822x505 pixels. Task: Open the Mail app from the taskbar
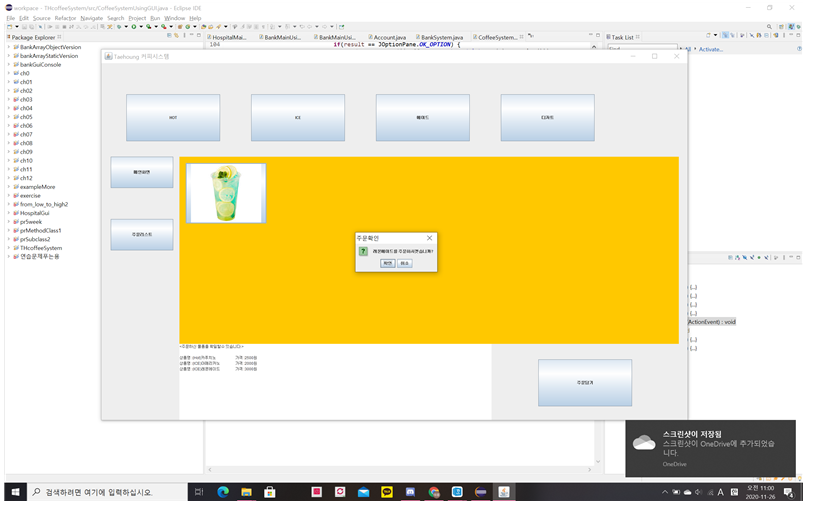(x=363, y=492)
